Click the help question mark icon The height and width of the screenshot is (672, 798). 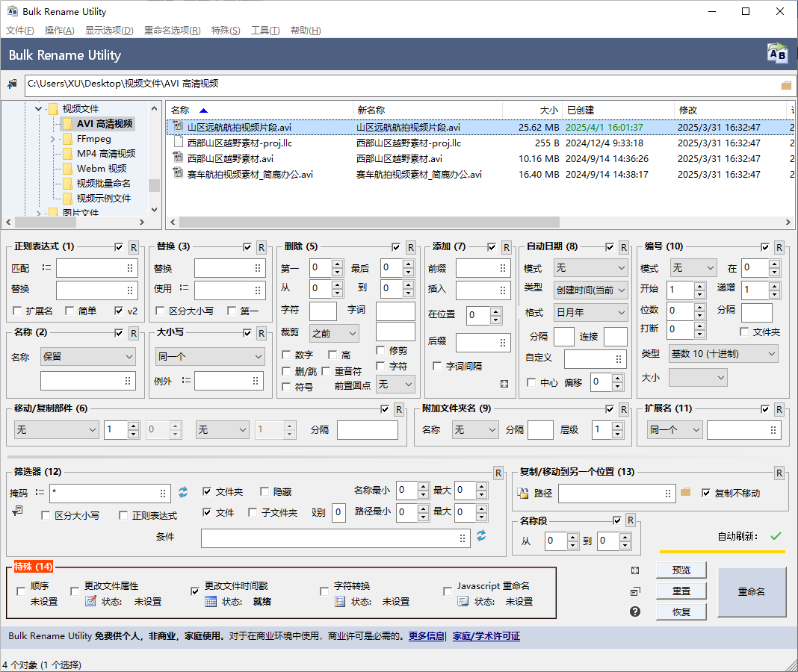pyautogui.click(x=634, y=611)
